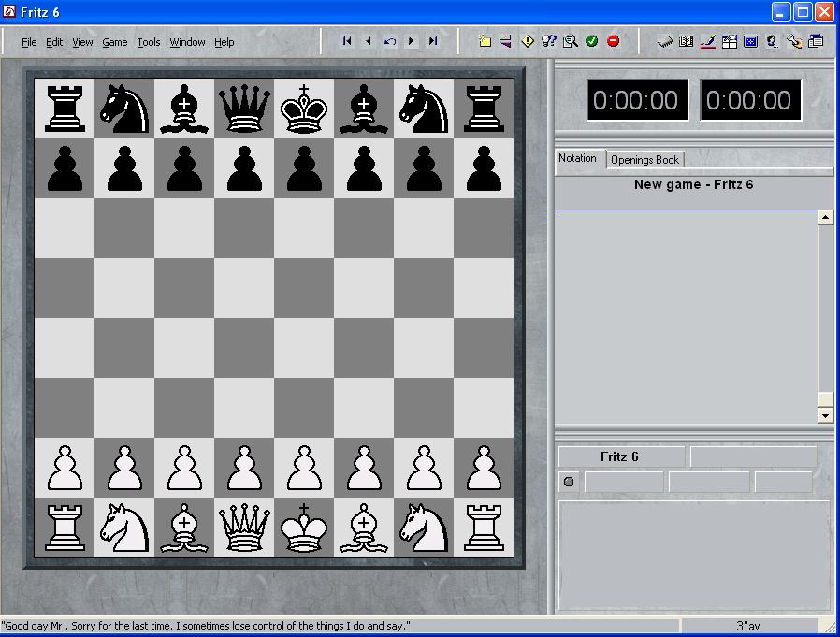Click the window panes layout icon
The image size is (840, 637).
729,41
